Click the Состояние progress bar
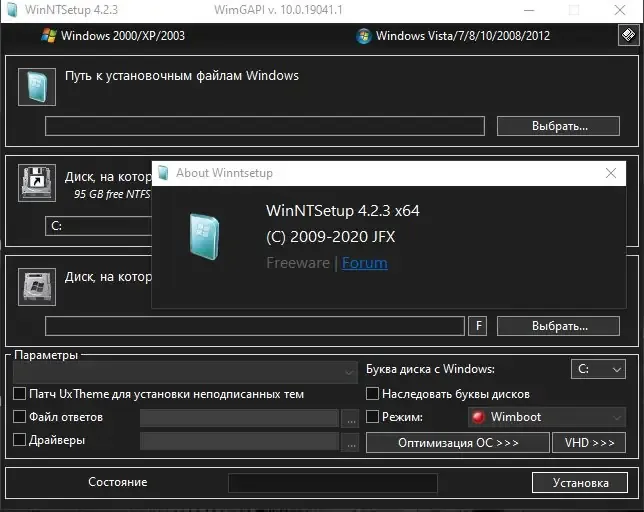 tap(333, 483)
